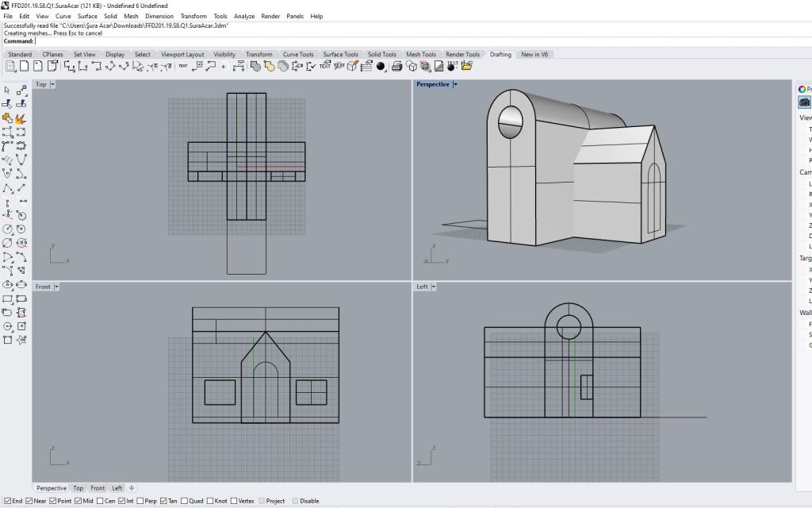Enable the Perp object snap checkbox
Screen dimensions: 812x508
(x=140, y=501)
